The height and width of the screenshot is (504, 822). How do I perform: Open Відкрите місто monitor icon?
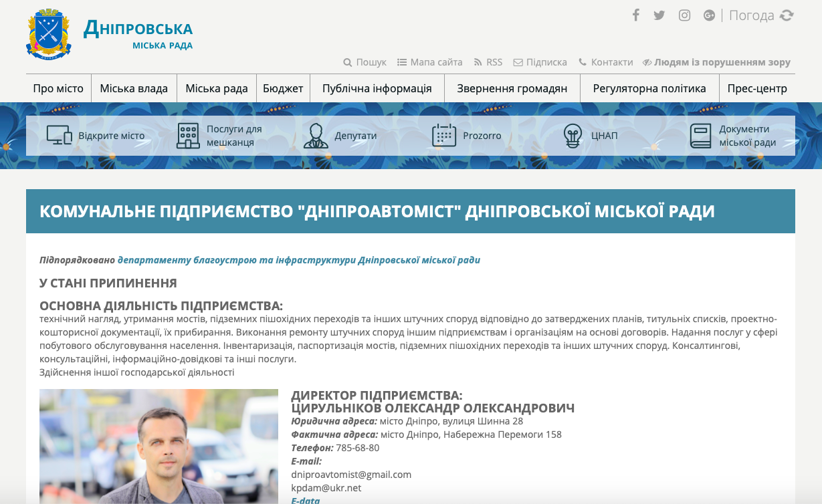coord(59,136)
